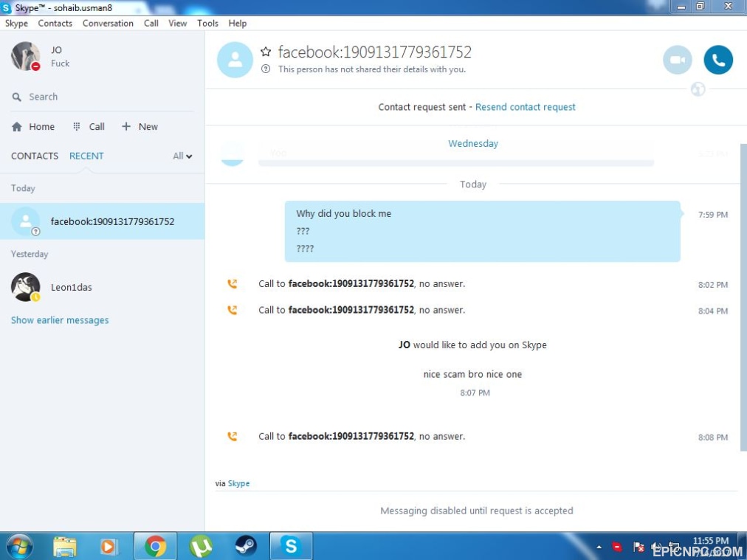Viewport: 747px width, 560px height.
Task: Open Windows Explorer from the taskbar
Action: (65, 547)
